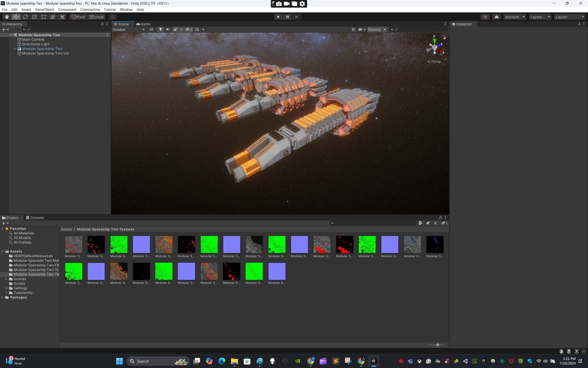Expand the Scenes folder
This screenshot has height=368, width=588.
pos(7,279)
